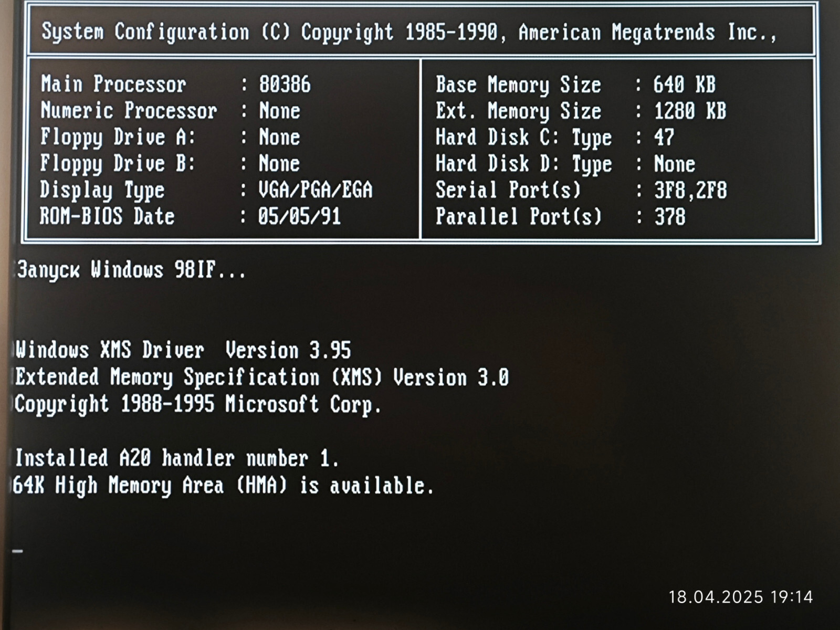Select the 'Hard Disk C: Type' label
Screen dimensions: 840x630
524,138
